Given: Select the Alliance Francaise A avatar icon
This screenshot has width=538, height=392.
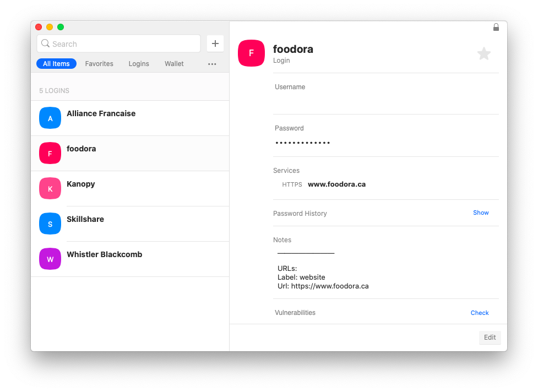Looking at the screenshot, I should (x=50, y=118).
